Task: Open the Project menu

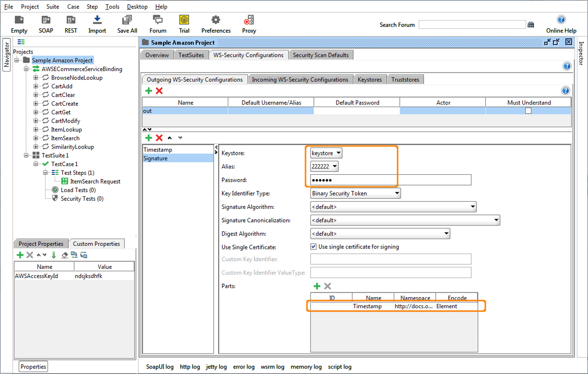Action: [x=30, y=7]
